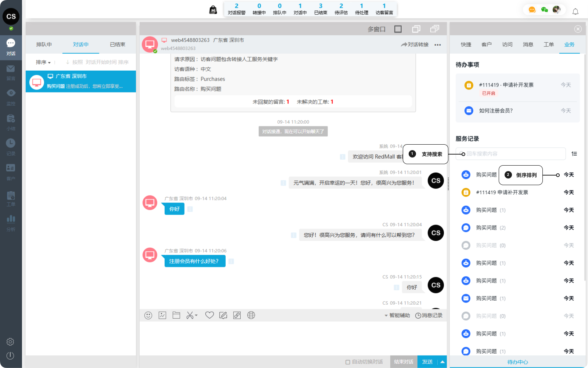Click the globe icon in chat toolbar

251,315
